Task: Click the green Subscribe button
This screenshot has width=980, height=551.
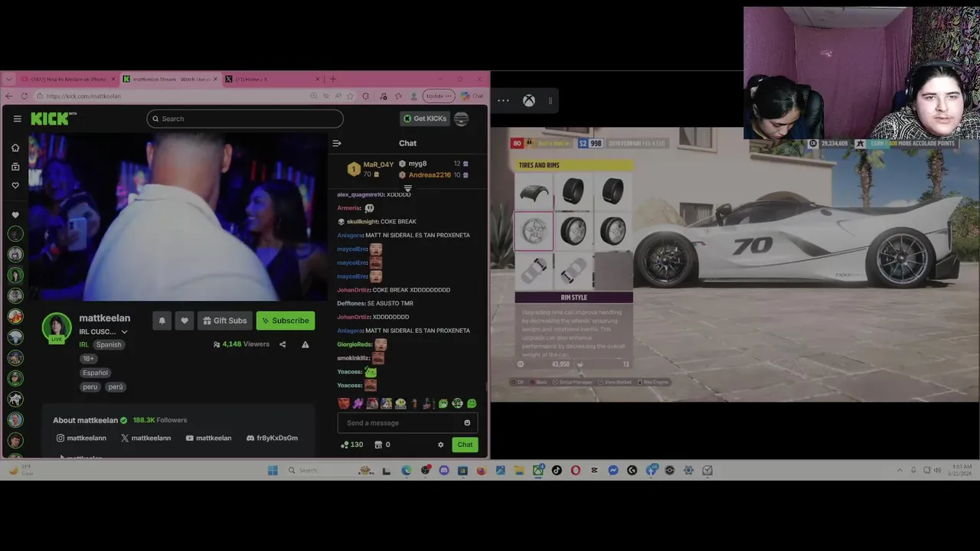Action: 286,321
